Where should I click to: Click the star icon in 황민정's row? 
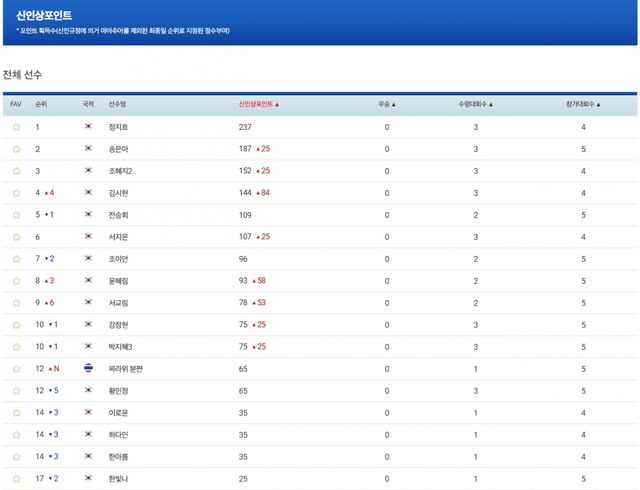16,391
